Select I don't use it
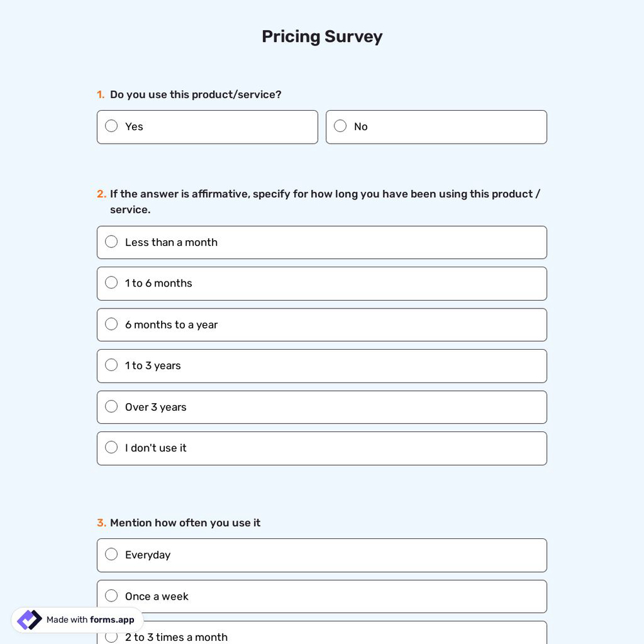Viewport: 644px width, 644px height. pyautogui.click(x=111, y=447)
